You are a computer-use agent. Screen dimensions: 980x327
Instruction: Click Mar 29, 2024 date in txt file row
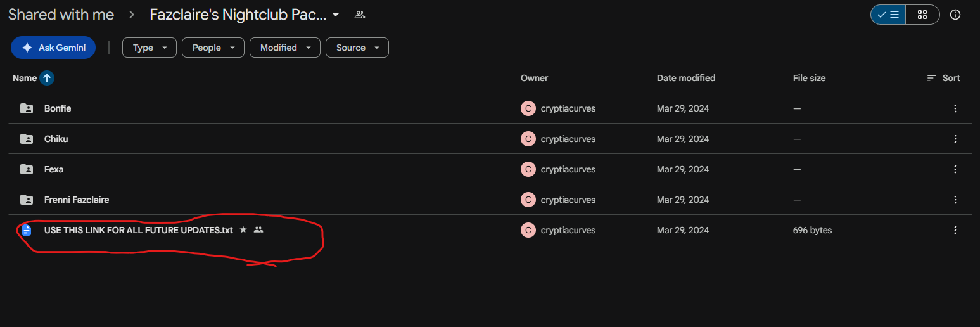tap(683, 230)
